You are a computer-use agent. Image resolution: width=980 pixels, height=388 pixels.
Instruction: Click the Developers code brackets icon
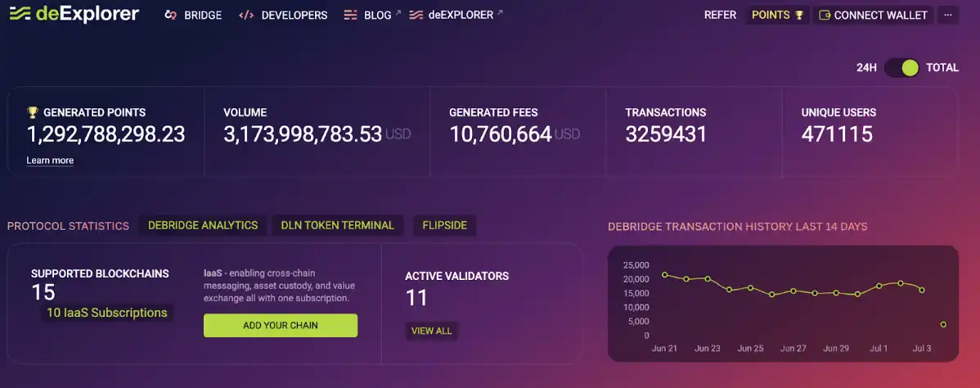pyautogui.click(x=246, y=16)
